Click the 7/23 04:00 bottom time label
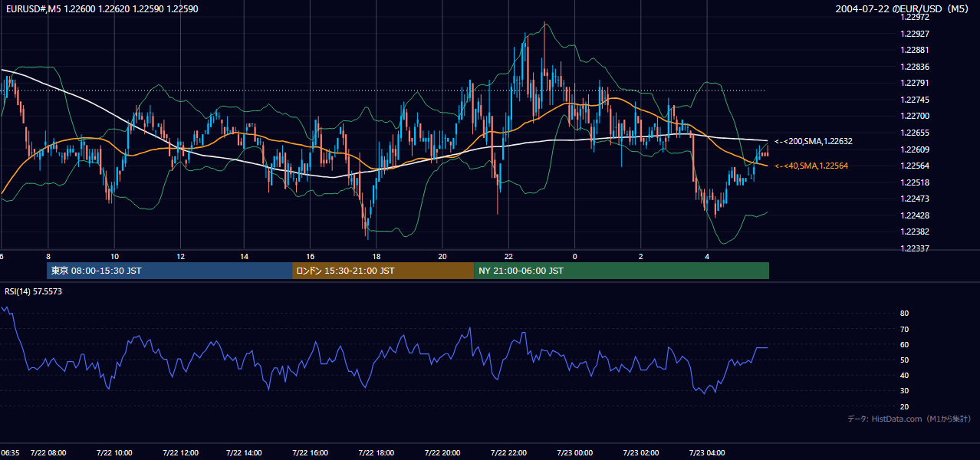 pyautogui.click(x=709, y=452)
